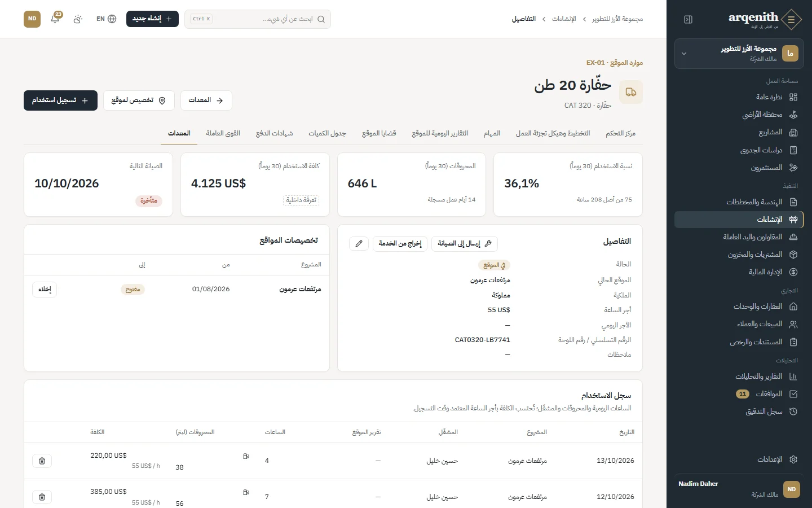
Task: Open the شهادات الدفع tab
Action: coord(274,133)
